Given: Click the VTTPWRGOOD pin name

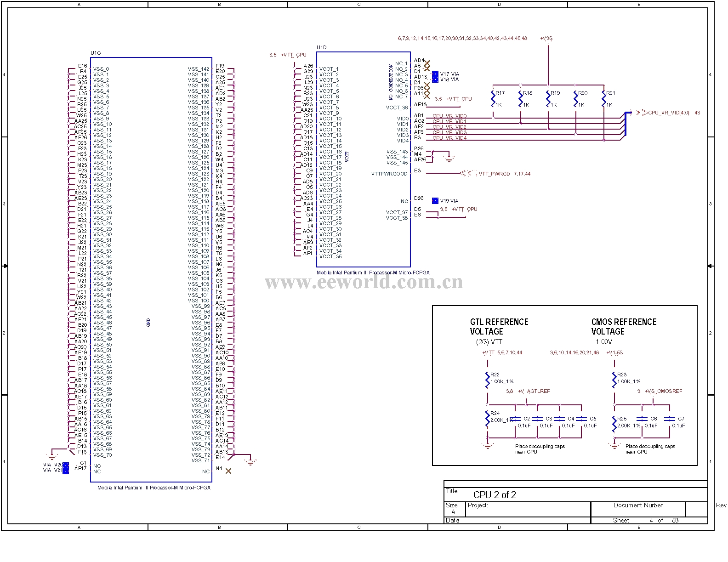Looking at the screenshot, I should (389, 174).
